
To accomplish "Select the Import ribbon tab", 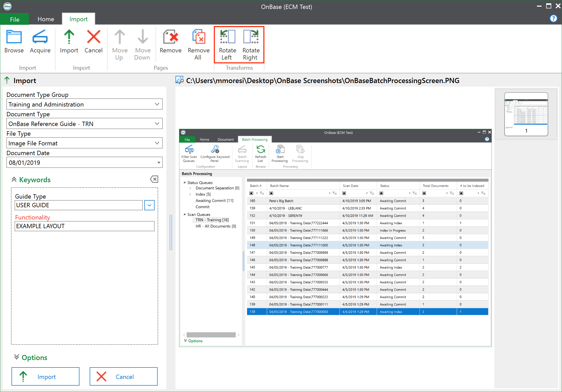I will (x=78, y=19).
